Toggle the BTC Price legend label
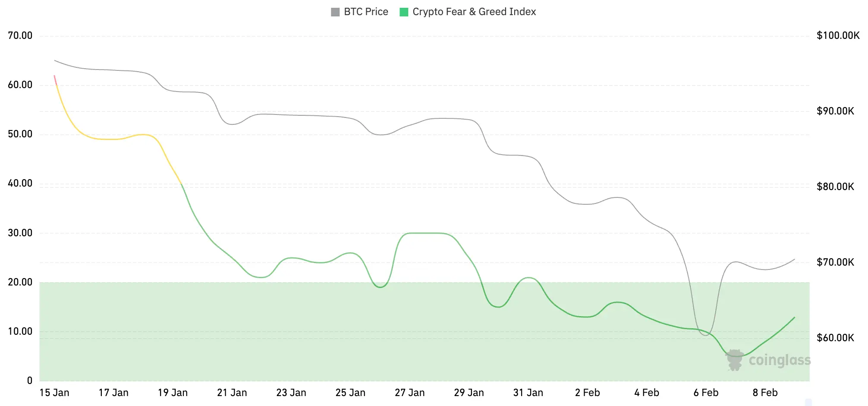 pyautogui.click(x=366, y=12)
